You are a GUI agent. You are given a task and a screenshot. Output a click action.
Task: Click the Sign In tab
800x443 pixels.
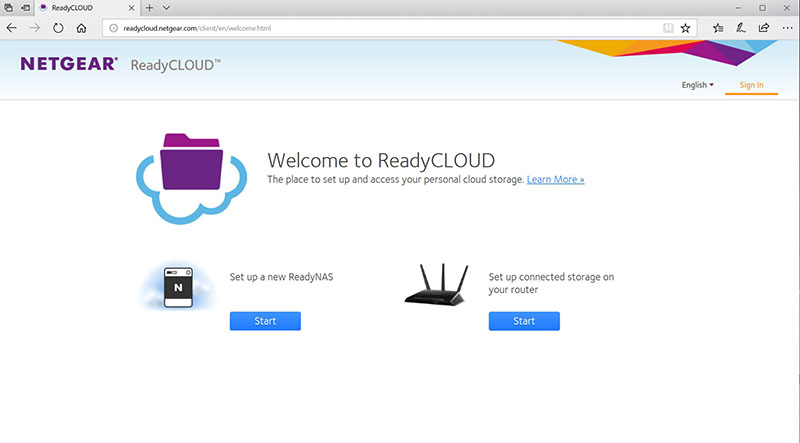tap(752, 85)
